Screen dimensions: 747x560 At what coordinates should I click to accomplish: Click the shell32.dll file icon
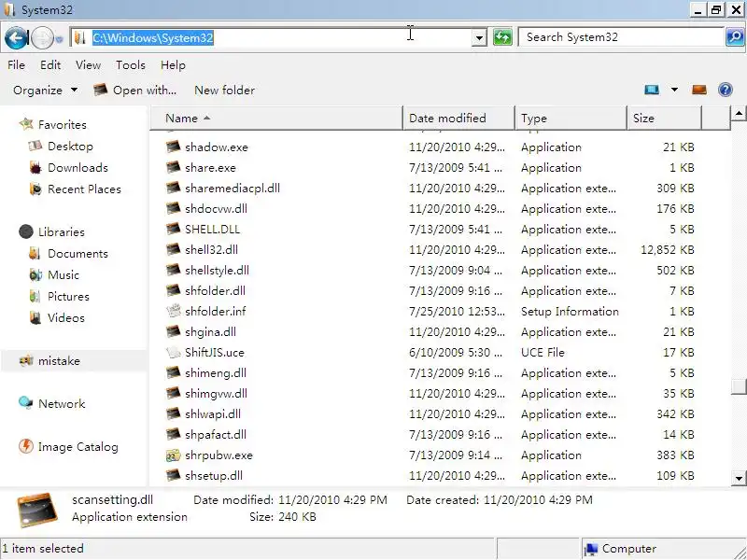(x=174, y=249)
